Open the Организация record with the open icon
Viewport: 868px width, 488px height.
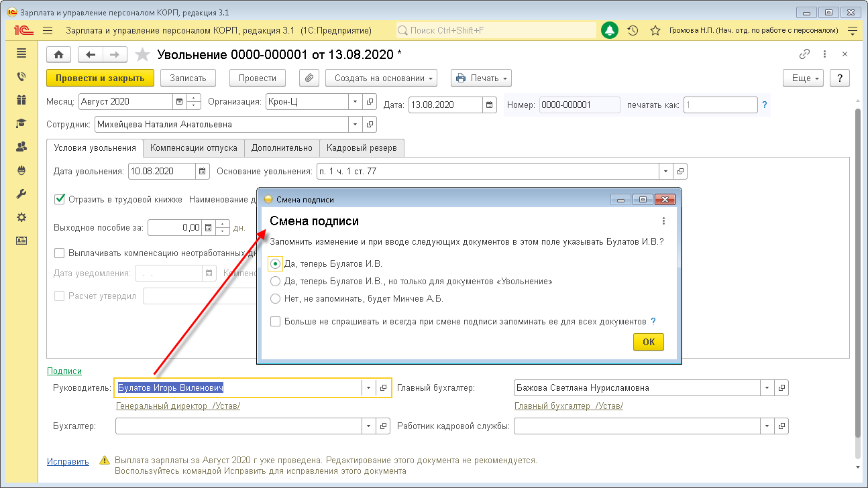pyautogui.click(x=370, y=102)
